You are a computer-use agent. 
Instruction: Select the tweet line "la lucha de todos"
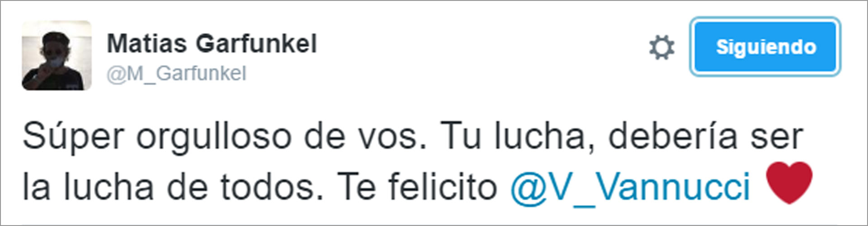173,186
